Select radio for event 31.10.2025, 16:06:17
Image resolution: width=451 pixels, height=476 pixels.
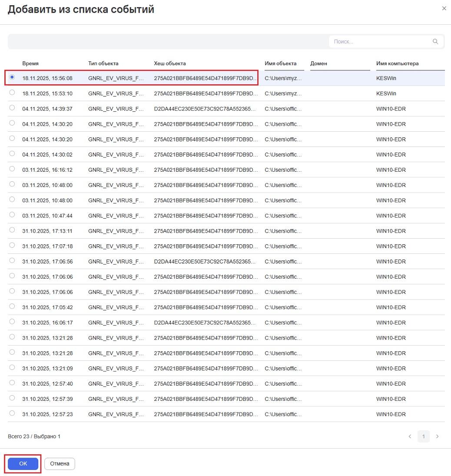(x=12, y=321)
